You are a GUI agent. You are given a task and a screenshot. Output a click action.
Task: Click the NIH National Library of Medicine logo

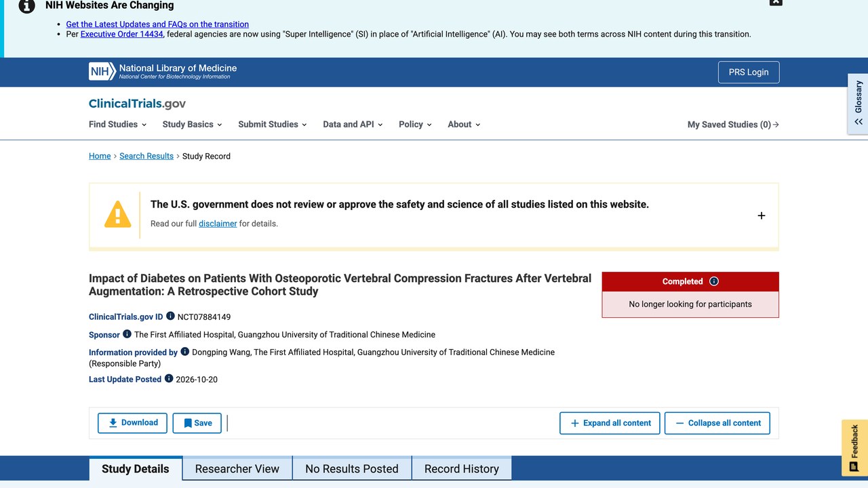tap(163, 71)
